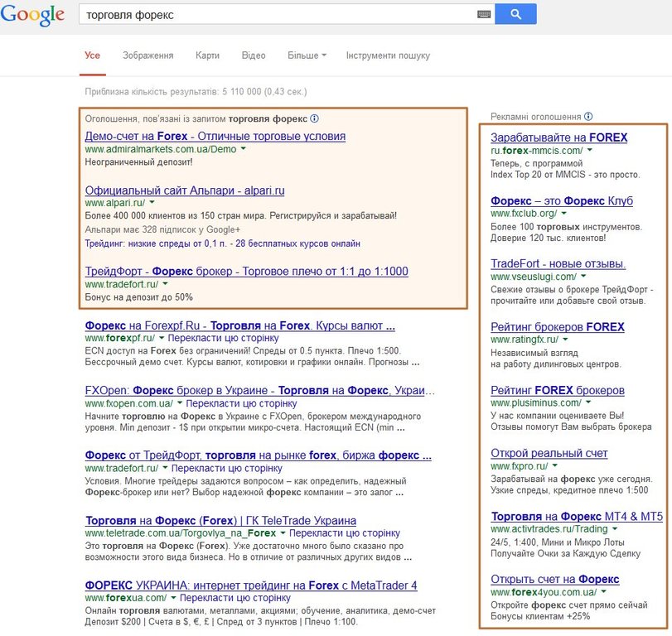
Task: Expand arrow next to www.forexpf.ru/
Action: [x=161, y=338]
